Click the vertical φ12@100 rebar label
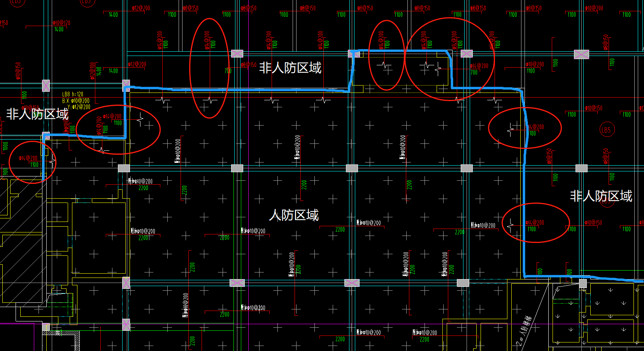 point(92,71)
